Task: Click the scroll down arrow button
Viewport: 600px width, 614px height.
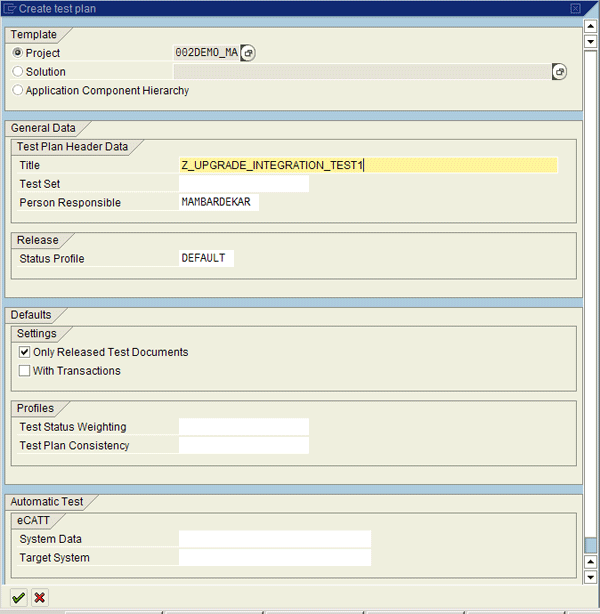Action: tap(591, 577)
